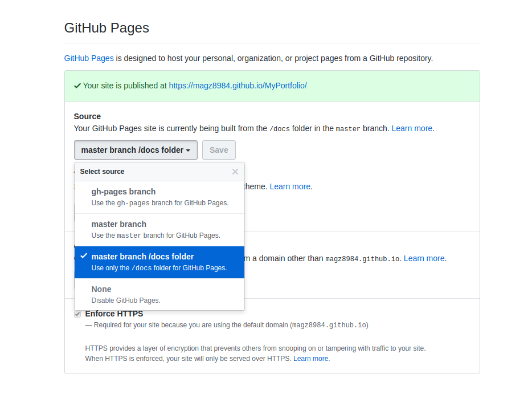Click the Select source popup header
532x394 pixels.
102,171
